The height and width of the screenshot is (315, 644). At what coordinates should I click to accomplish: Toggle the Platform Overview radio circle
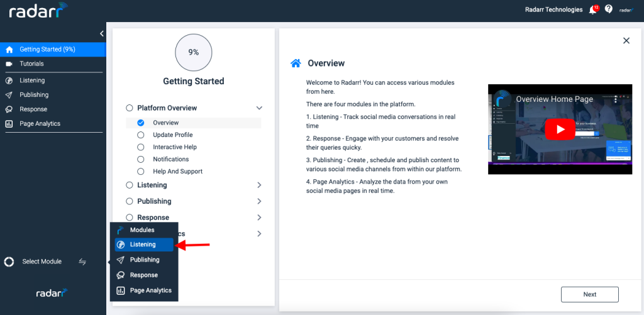(130, 108)
